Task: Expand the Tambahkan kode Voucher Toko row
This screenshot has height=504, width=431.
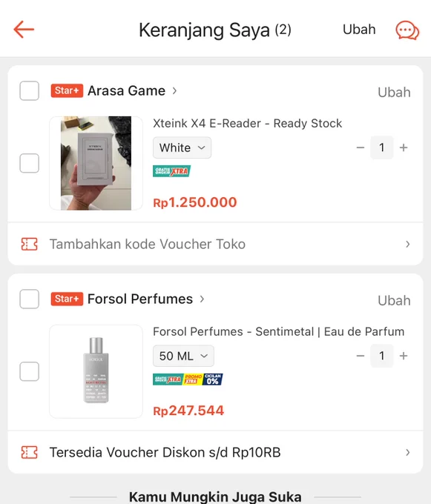Action: 215,245
